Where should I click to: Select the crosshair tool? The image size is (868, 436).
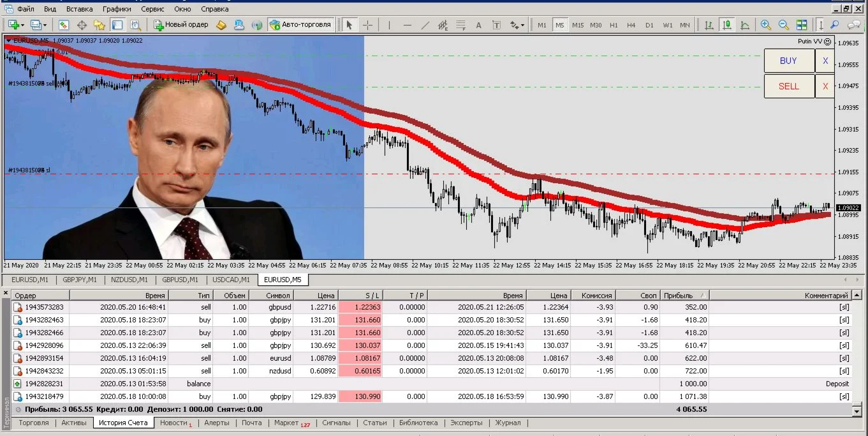click(x=368, y=25)
